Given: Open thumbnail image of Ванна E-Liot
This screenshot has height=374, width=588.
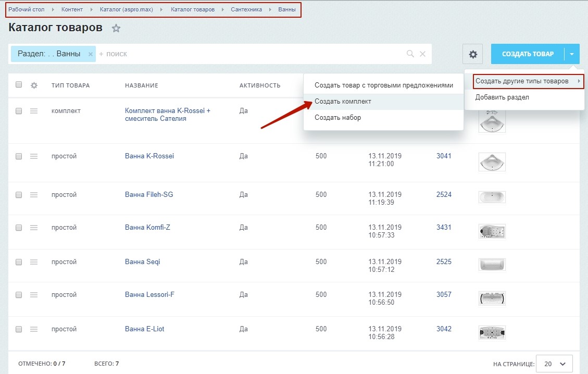Looking at the screenshot, I should pos(492,333).
